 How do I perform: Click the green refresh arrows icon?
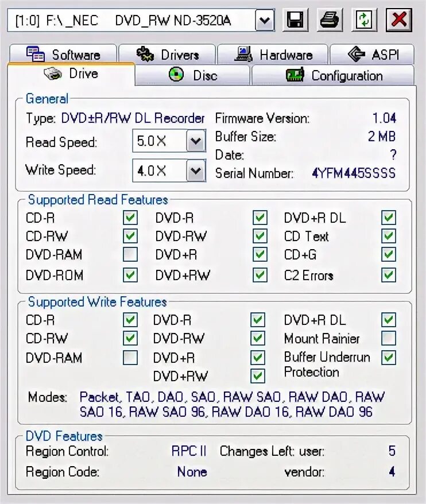(364, 20)
